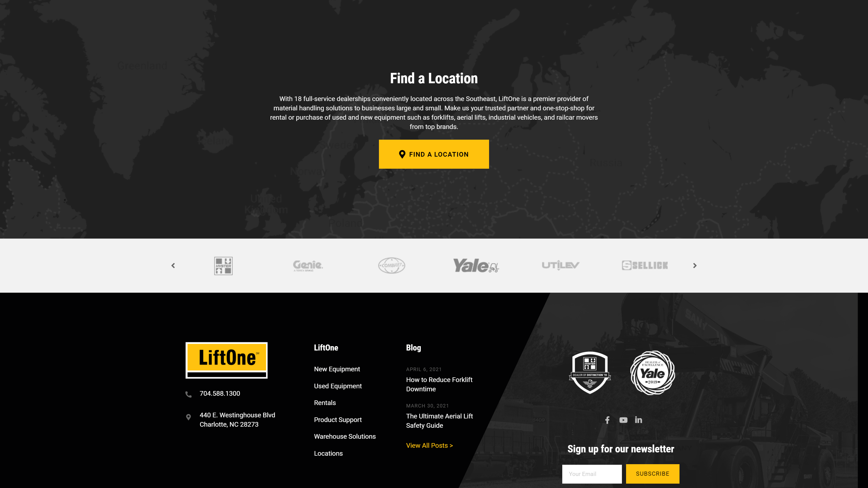Screen dimensions: 868x488
Task: Click the left carousel navigation arrow
Action: (x=173, y=265)
